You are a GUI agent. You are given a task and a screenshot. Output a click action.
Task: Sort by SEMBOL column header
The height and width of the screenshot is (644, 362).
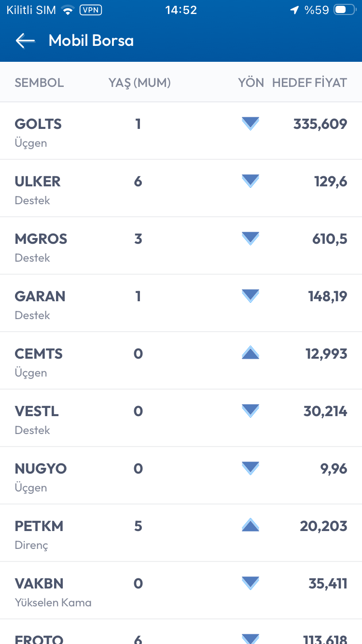(x=39, y=83)
